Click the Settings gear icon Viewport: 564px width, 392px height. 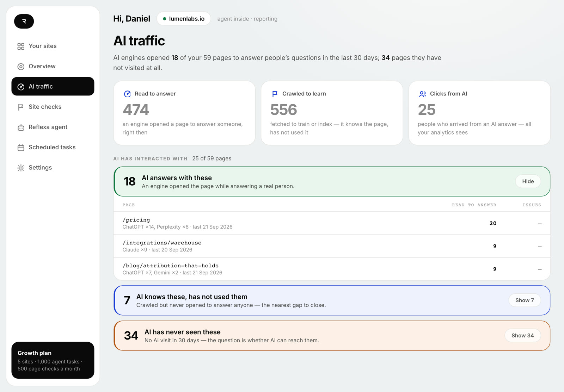point(21,168)
